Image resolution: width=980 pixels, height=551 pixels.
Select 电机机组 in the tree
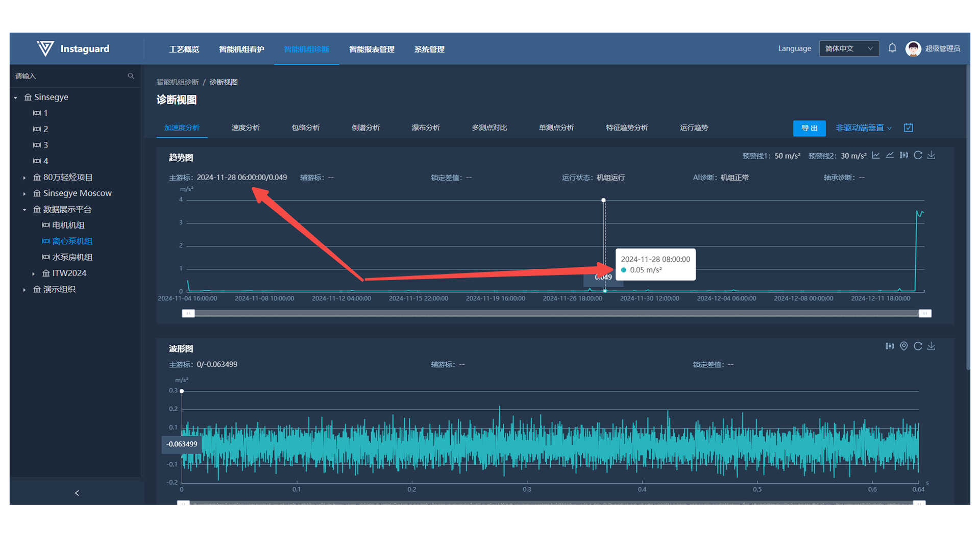click(63, 225)
